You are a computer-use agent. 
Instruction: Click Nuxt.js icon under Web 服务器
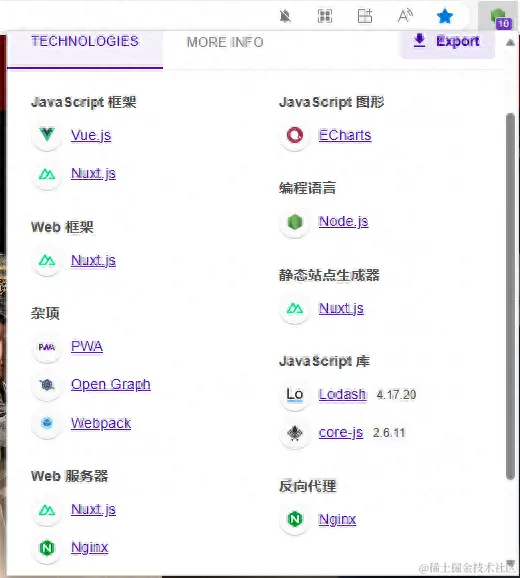47,510
